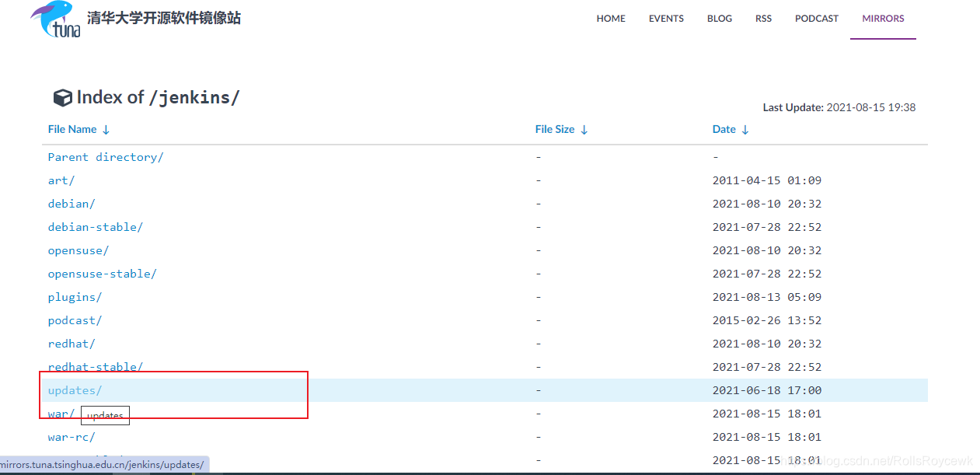This screenshot has width=980, height=475.
Task: Open the plugins/ directory
Action: pyautogui.click(x=75, y=297)
